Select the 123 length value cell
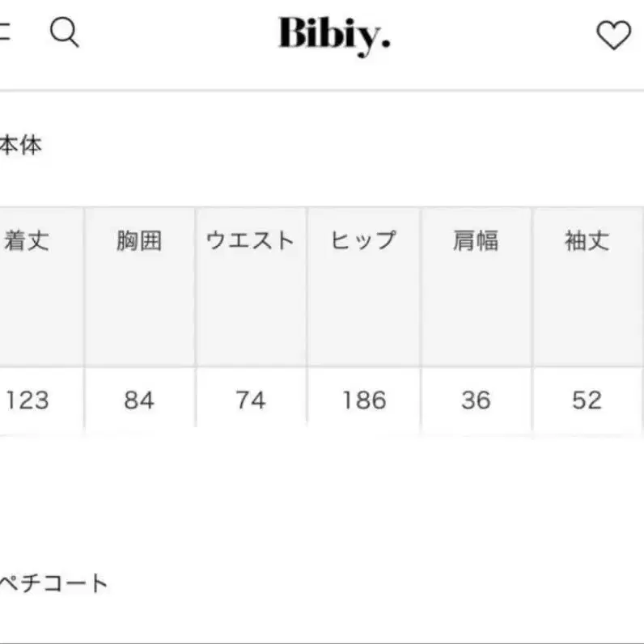Image resolution: width=644 pixels, height=644 pixels. point(27,400)
